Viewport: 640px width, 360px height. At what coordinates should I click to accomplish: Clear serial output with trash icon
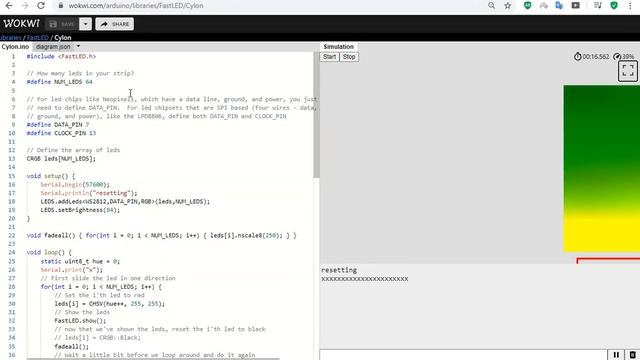[x=633, y=355]
